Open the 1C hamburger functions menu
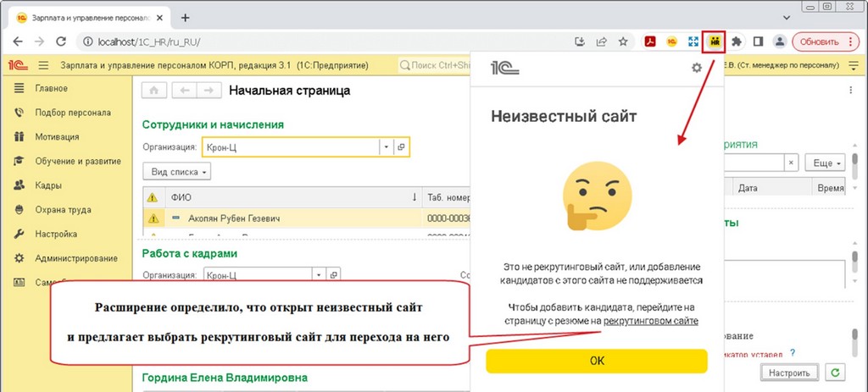Screen dimensions: 868x392 [44, 66]
